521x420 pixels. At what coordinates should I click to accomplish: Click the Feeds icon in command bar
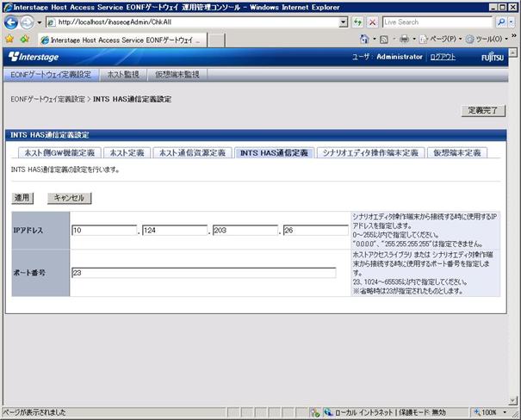(x=384, y=40)
